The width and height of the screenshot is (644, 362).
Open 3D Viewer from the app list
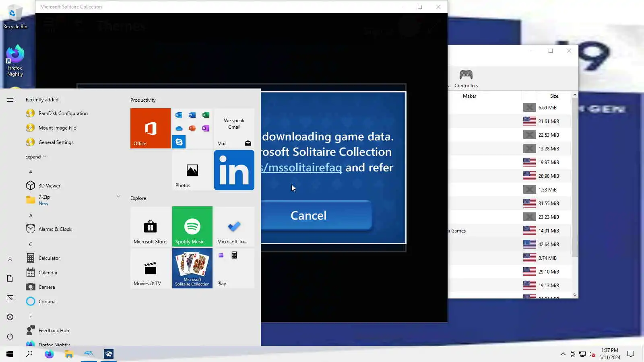pos(72,185)
